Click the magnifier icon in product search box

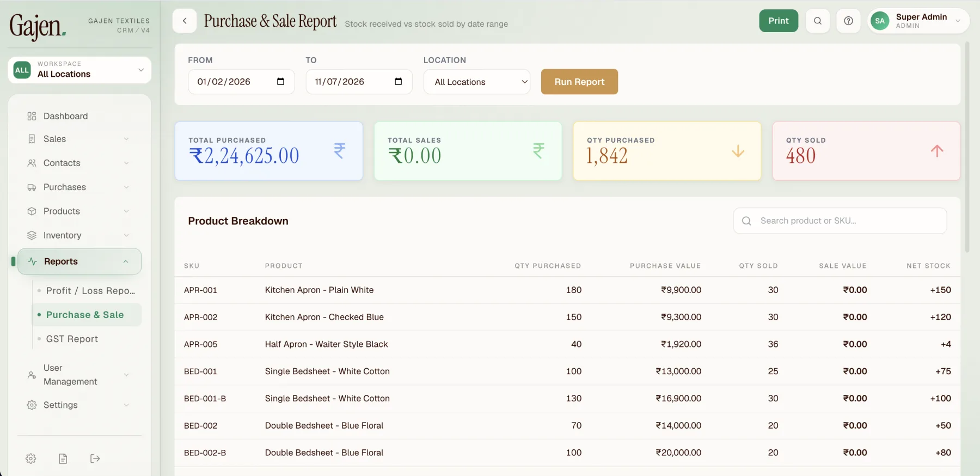click(746, 221)
